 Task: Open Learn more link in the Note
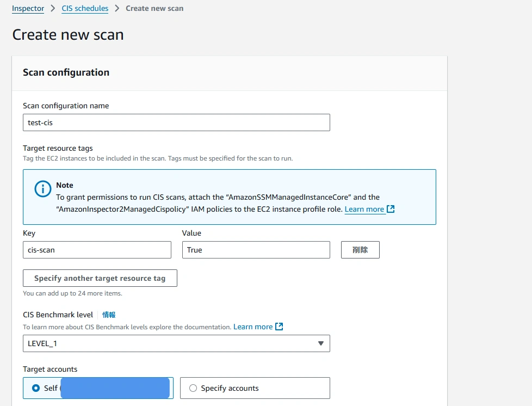(x=364, y=209)
